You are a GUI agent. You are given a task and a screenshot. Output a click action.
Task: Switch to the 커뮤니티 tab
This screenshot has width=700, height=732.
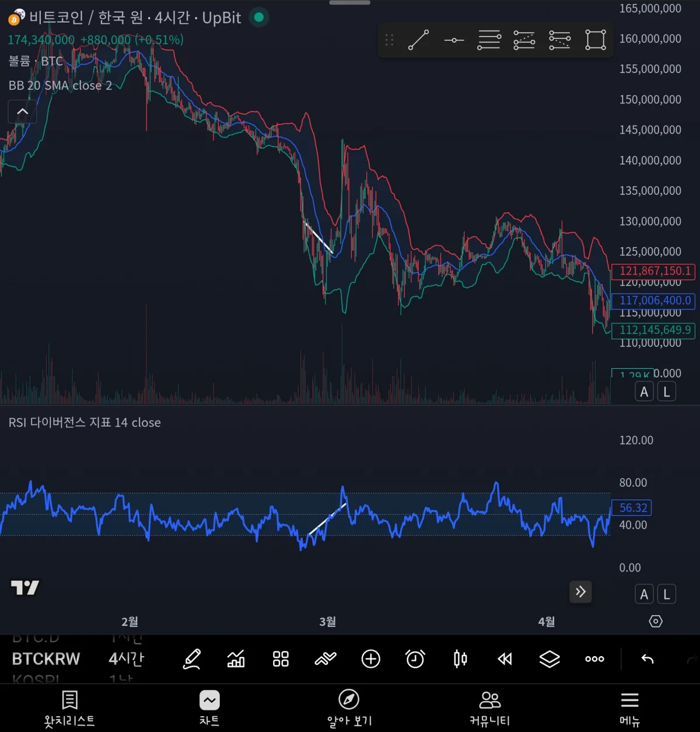coord(489,707)
